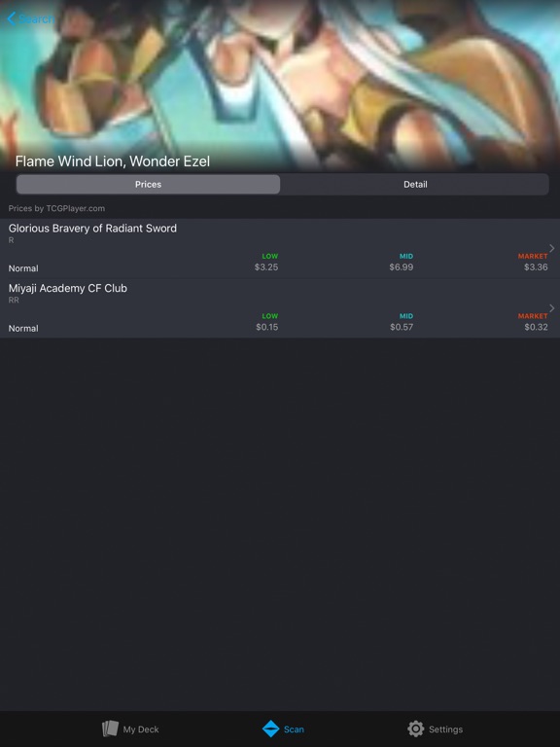This screenshot has width=560, height=747.
Task: Expand Glorious Bravery of Radiant Sword chevron
Action: [x=552, y=248]
